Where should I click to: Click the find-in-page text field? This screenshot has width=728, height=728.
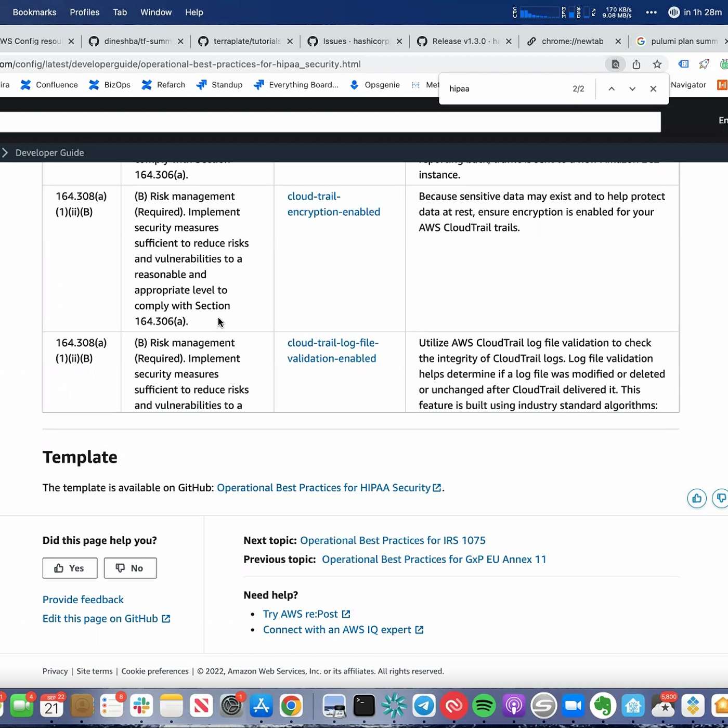pos(504,89)
